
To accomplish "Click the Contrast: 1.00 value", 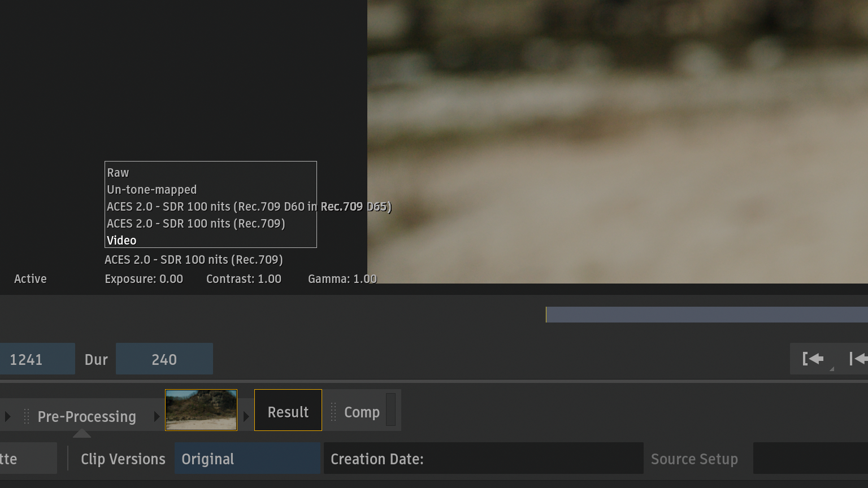I will [x=244, y=279].
